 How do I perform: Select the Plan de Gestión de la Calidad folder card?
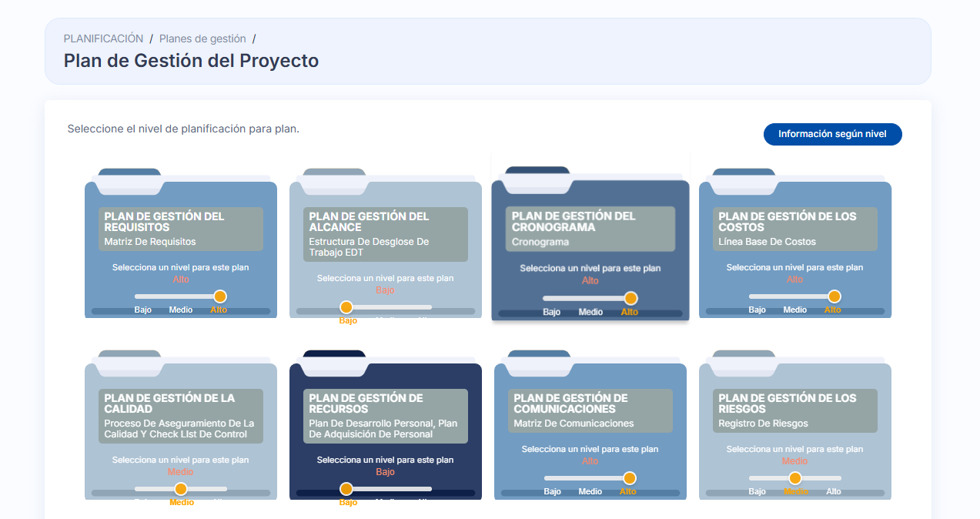click(181, 425)
